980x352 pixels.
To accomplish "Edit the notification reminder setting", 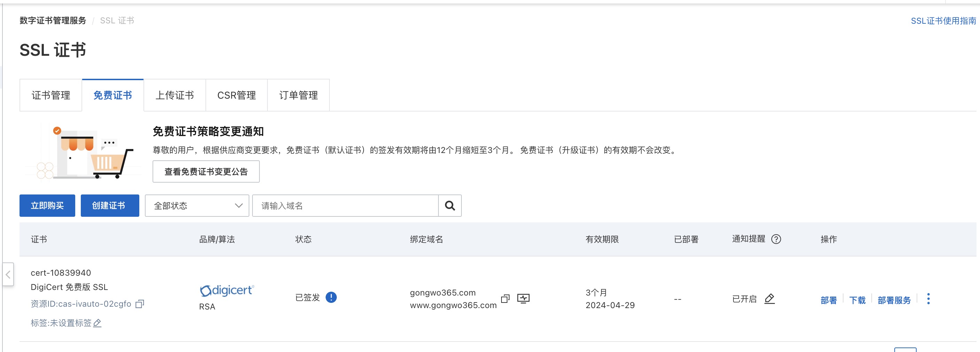I will [770, 299].
